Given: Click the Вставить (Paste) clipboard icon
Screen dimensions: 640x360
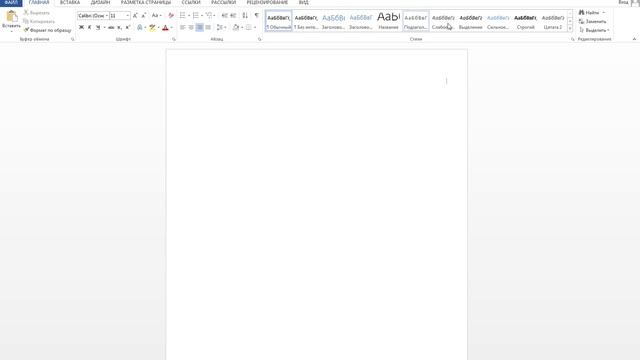Looking at the screenshot, I should tap(11, 17).
